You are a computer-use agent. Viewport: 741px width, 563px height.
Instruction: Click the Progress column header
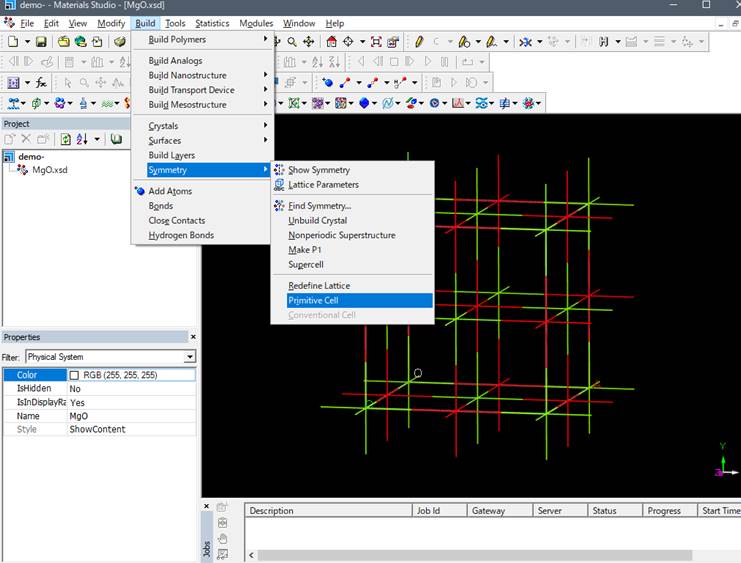pos(670,511)
